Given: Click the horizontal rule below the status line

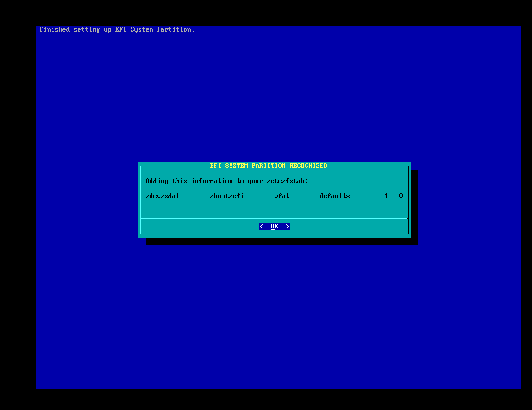Looking at the screenshot, I should (x=278, y=37).
